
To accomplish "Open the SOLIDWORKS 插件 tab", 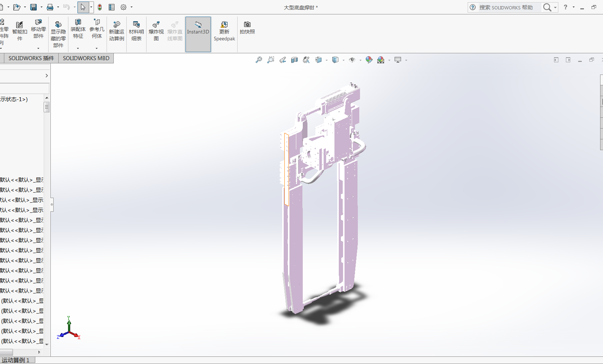I will tap(31, 58).
